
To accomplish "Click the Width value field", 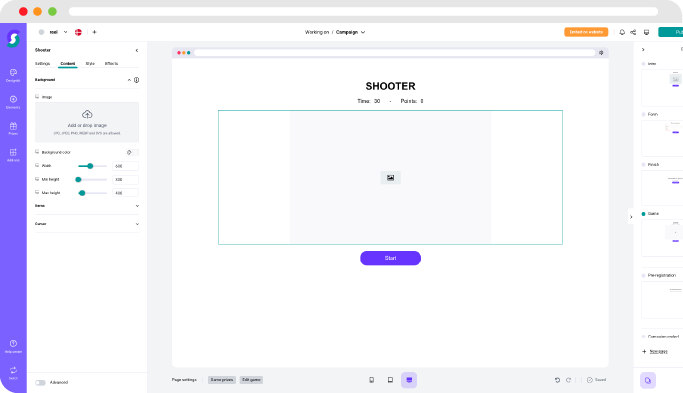I will click(x=125, y=166).
